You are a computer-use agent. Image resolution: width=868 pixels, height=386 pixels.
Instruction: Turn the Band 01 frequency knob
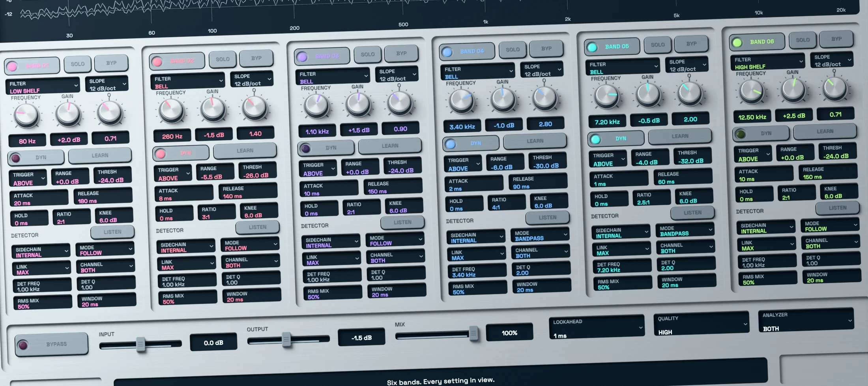[26, 115]
